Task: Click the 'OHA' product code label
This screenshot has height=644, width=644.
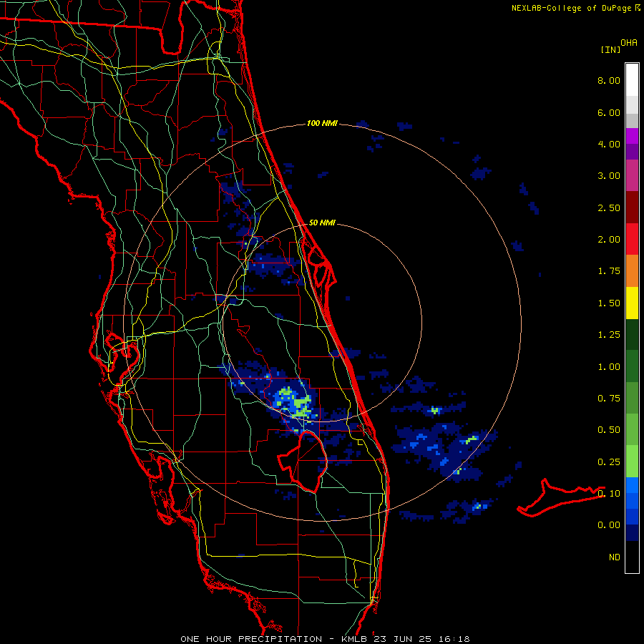Action: [629, 43]
